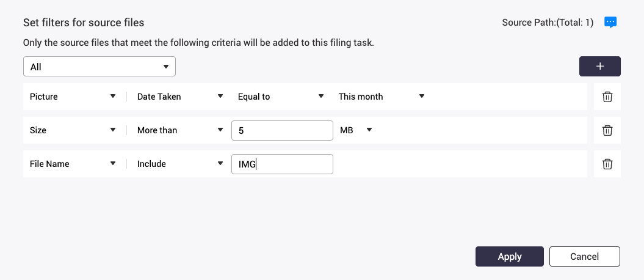The width and height of the screenshot is (644, 280).
Task: Click the file name field containing IMG
Action: pyautogui.click(x=281, y=164)
